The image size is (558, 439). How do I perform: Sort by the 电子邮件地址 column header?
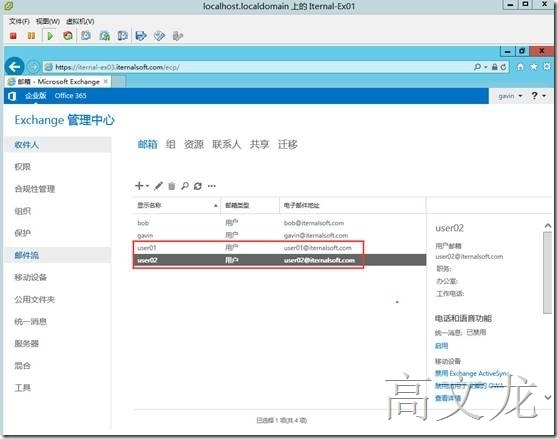pyautogui.click(x=352, y=205)
